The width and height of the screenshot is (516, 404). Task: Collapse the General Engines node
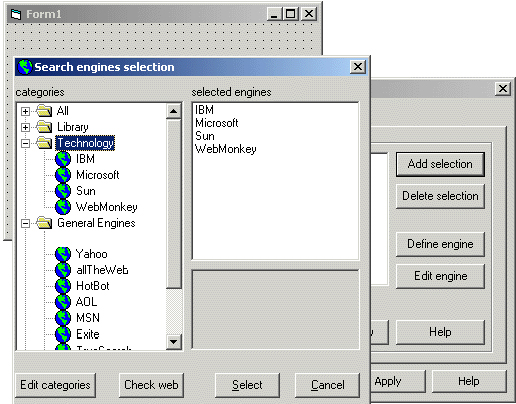[25, 223]
